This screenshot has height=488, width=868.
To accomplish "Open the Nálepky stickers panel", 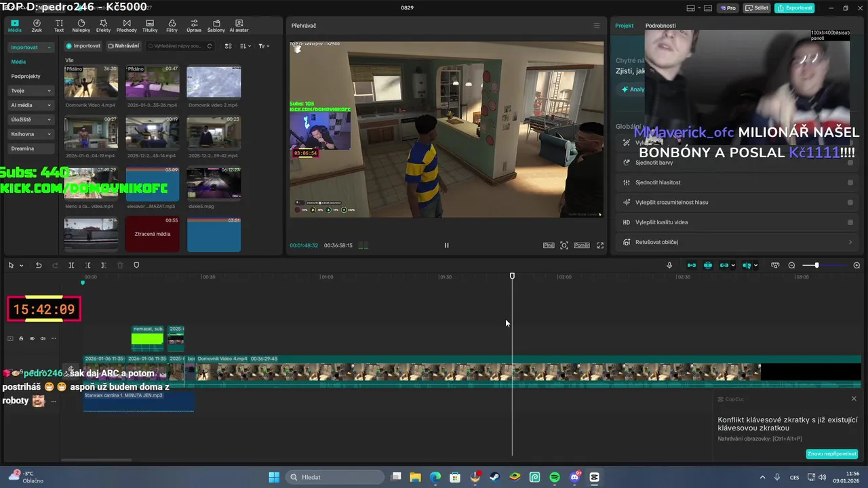I will coord(81,26).
